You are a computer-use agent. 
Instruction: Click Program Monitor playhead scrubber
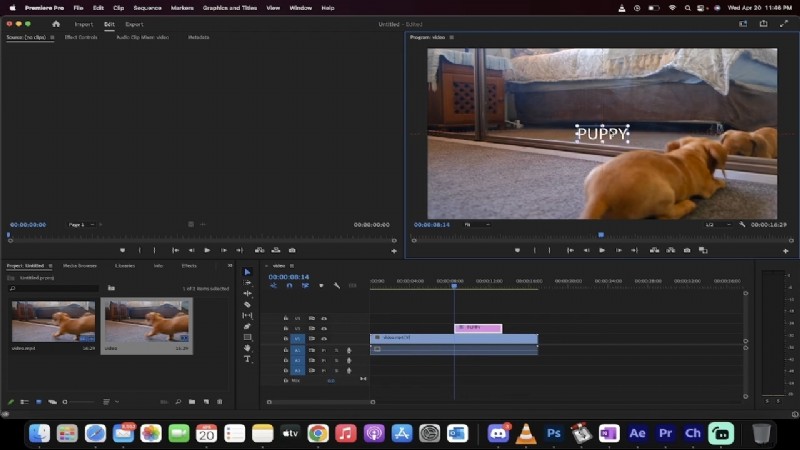click(601, 235)
